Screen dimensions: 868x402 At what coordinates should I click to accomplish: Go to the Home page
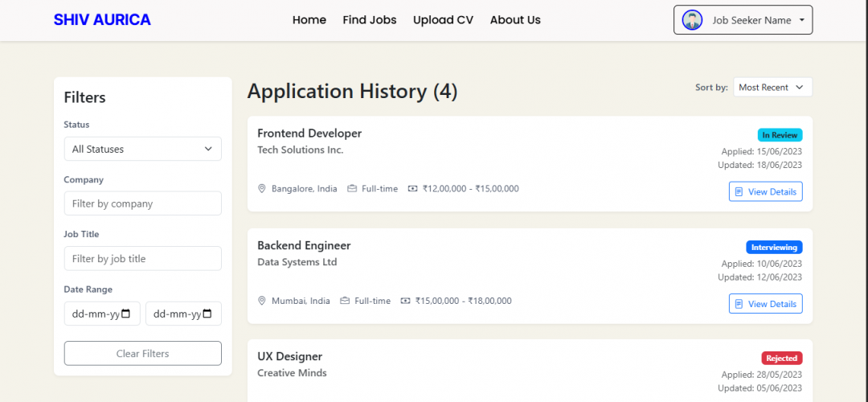coord(309,20)
